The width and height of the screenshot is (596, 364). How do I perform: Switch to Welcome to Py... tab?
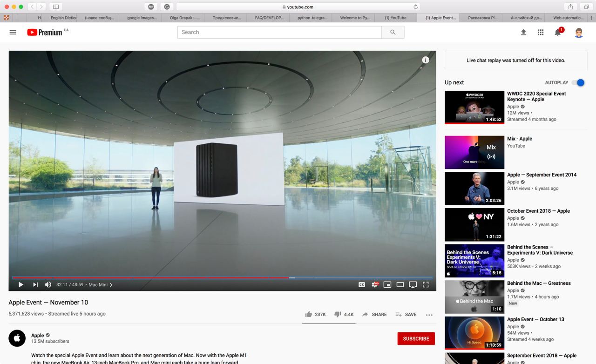354,18
